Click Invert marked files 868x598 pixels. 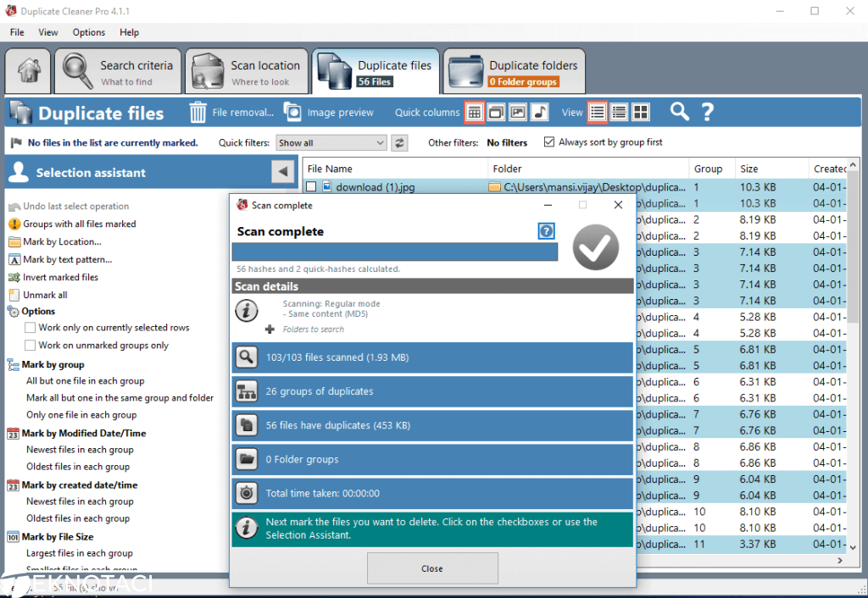coord(60,277)
